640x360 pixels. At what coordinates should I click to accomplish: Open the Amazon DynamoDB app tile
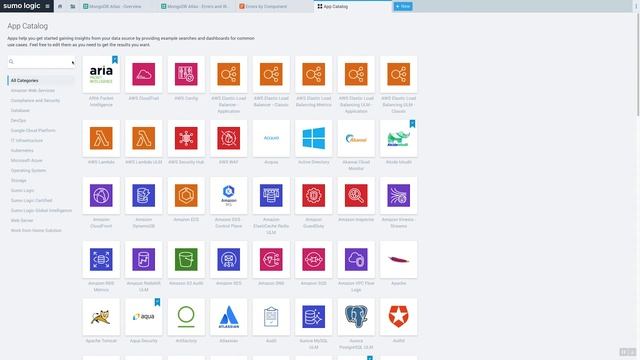click(x=143, y=196)
